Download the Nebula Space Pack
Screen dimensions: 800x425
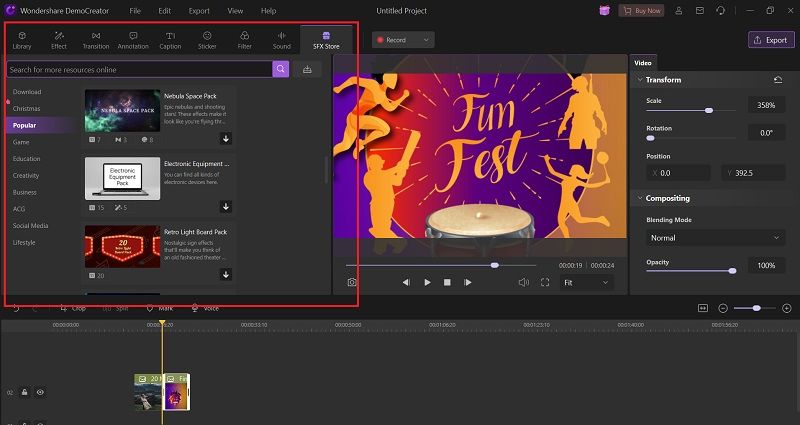point(226,138)
